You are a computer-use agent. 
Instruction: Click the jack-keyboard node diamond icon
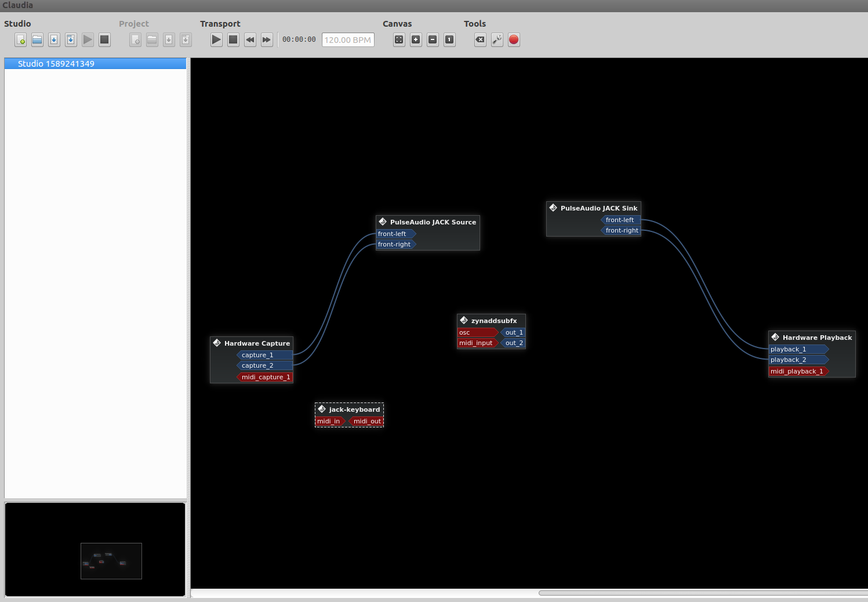(x=322, y=409)
